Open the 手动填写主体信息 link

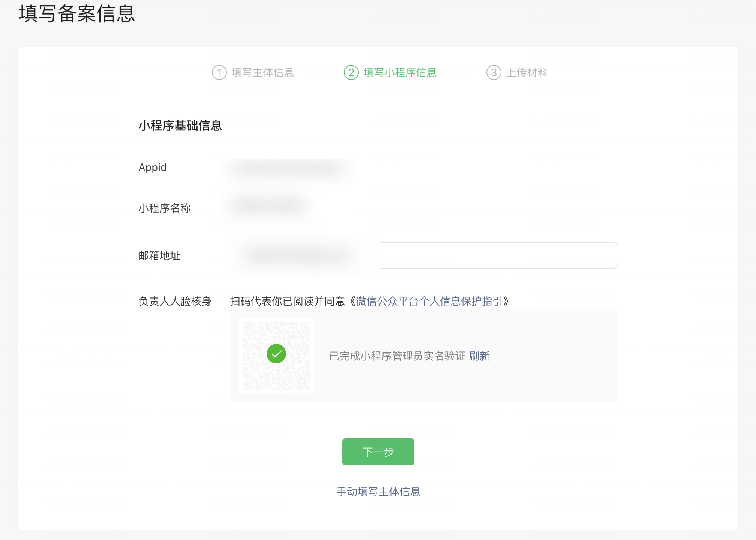[378, 492]
